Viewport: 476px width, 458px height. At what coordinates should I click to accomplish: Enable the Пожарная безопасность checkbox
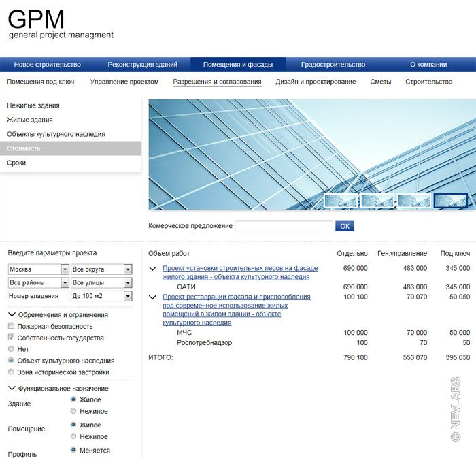click(x=11, y=327)
